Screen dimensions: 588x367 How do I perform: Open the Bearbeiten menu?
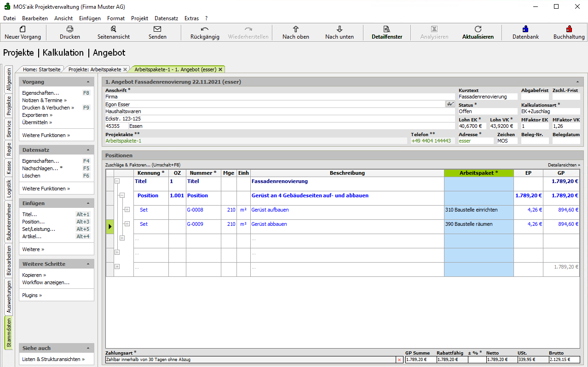35,18
